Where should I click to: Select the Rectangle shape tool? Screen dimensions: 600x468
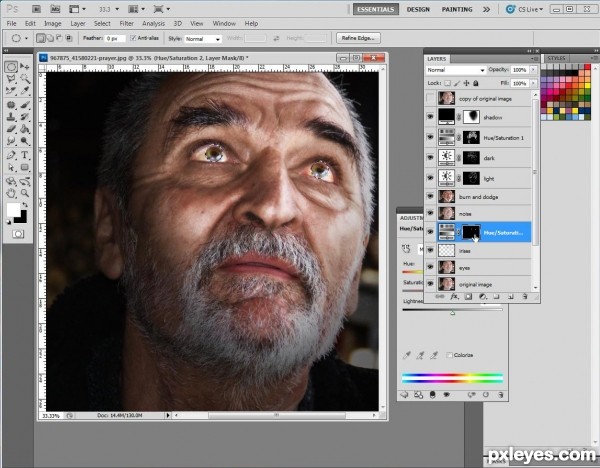[x=25, y=167]
